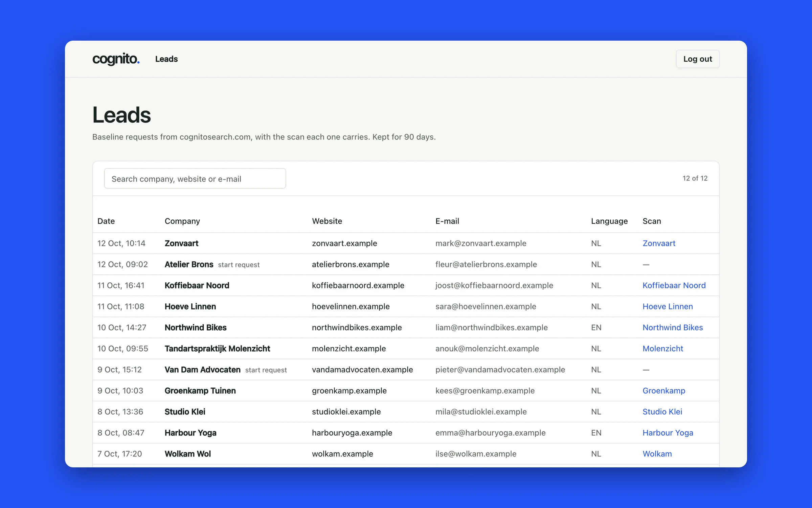Click the start request tag beside Van Dam Advocaten

[266, 370]
